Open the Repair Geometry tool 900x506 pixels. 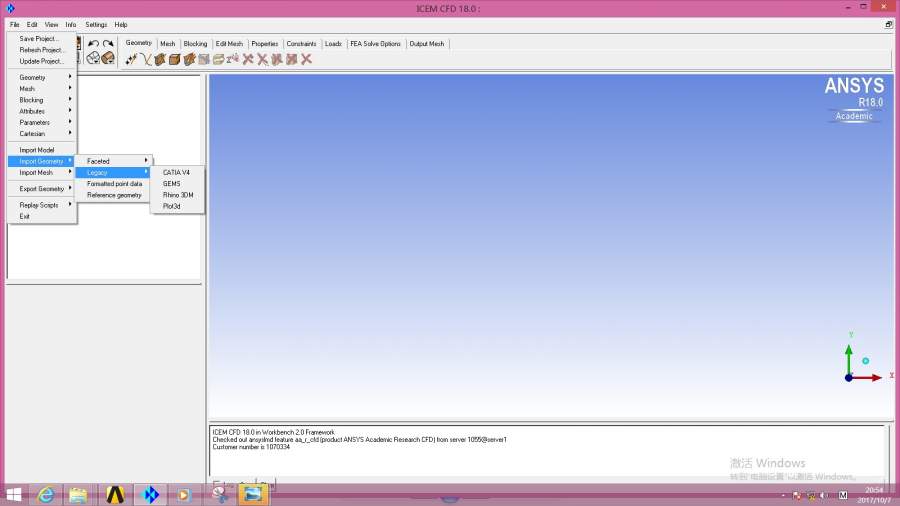click(204, 59)
